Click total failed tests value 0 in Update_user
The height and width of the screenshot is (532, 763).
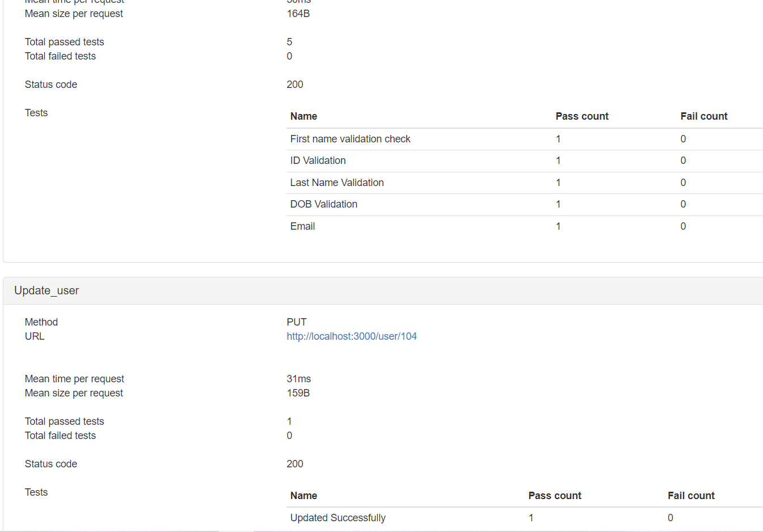coord(289,436)
